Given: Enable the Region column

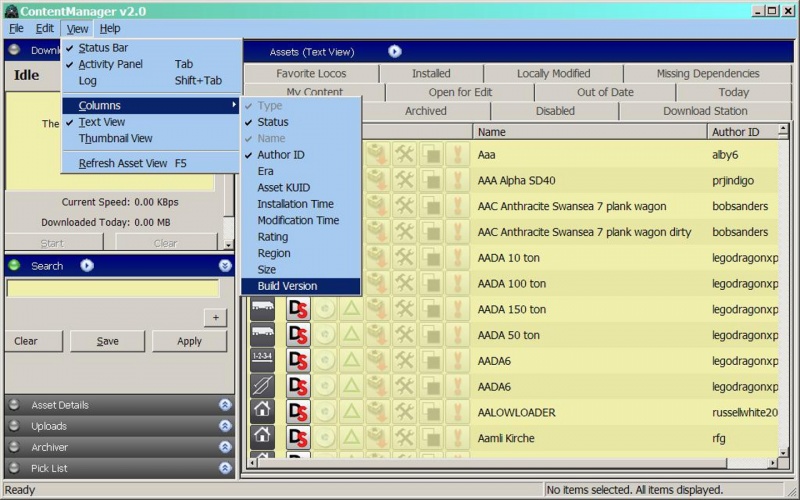Looking at the screenshot, I should tap(301, 253).
